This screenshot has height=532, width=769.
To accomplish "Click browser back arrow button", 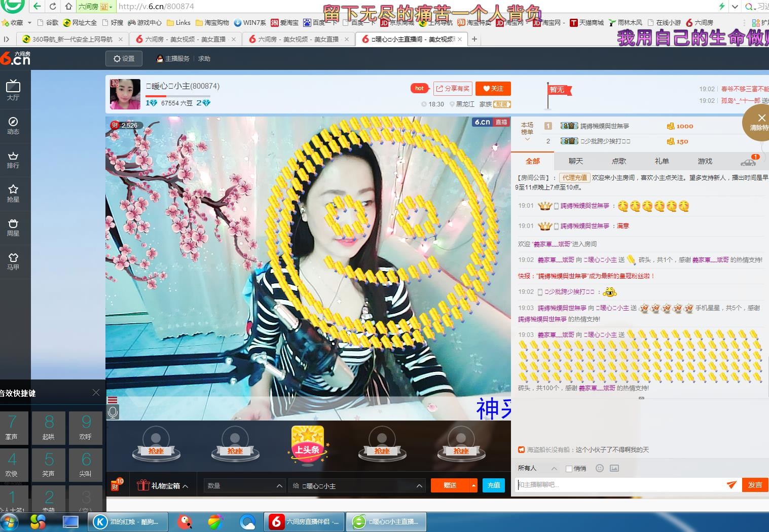I will (37, 7).
